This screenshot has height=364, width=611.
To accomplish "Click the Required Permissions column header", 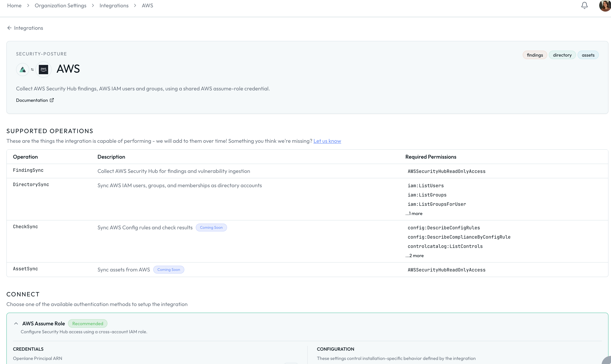I will (x=431, y=157).
